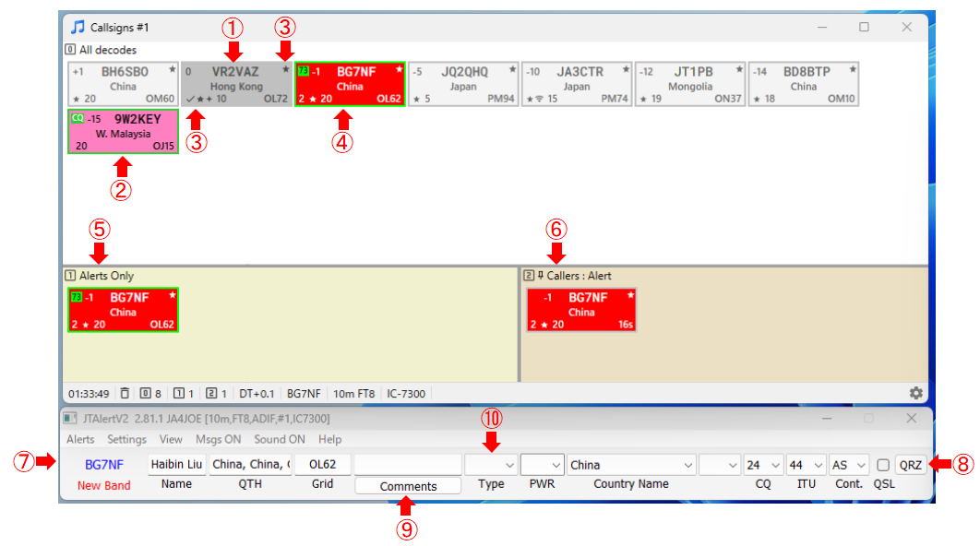Select the BH6SBO China callsign tile
The image size is (980, 546).
pyautogui.click(x=123, y=84)
